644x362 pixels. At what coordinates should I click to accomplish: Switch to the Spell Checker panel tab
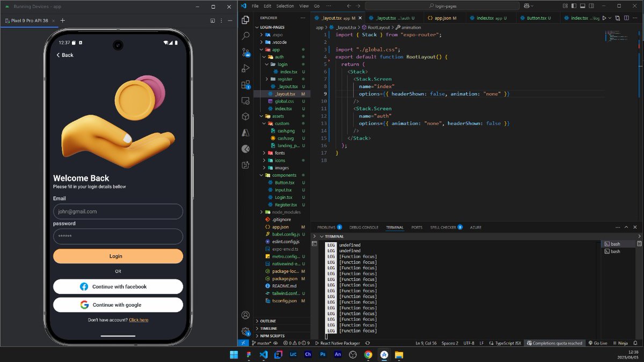447,227
